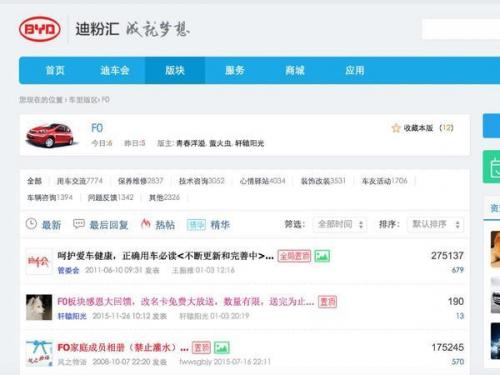Click image icon on F0家庭成员相册 thread
This screenshot has width=500, height=375.
[222, 348]
